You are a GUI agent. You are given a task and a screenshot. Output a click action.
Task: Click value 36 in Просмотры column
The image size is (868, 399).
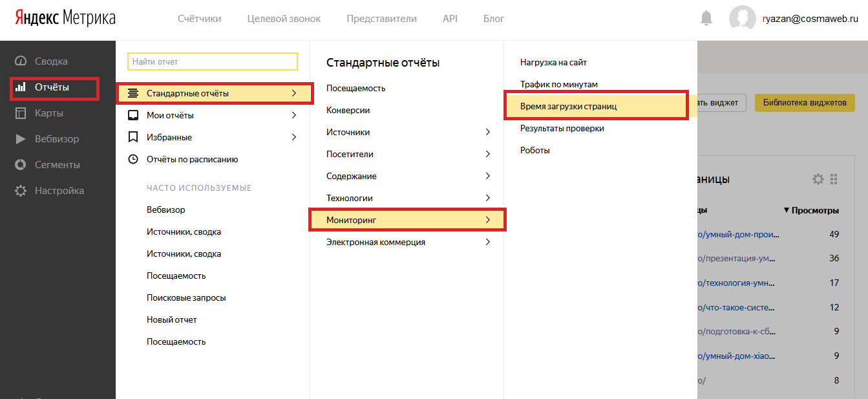click(834, 258)
